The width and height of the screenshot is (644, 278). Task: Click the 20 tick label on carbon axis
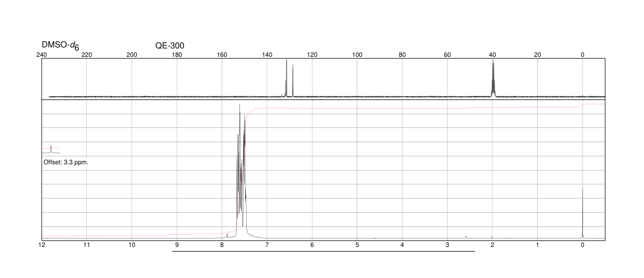(537, 55)
